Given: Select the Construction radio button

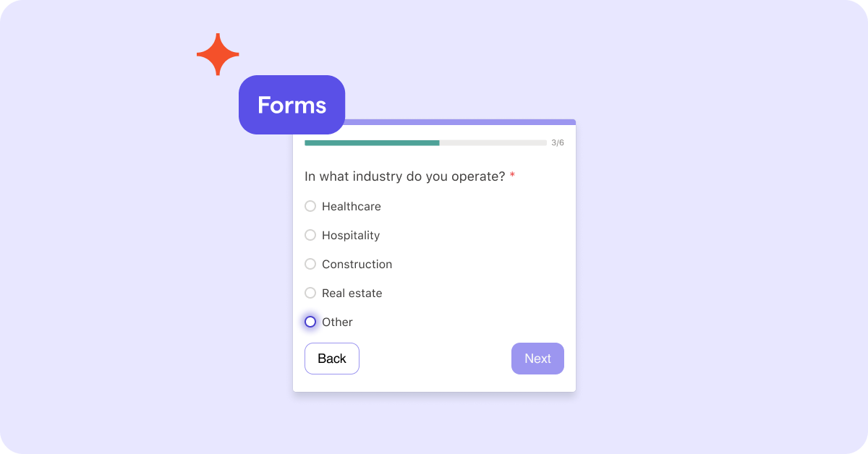Looking at the screenshot, I should click(x=310, y=264).
